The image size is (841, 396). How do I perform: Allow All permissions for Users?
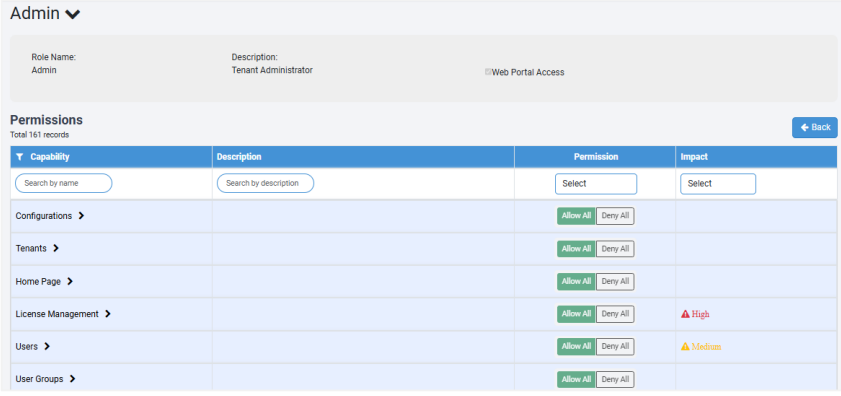pyautogui.click(x=576, y=347)
